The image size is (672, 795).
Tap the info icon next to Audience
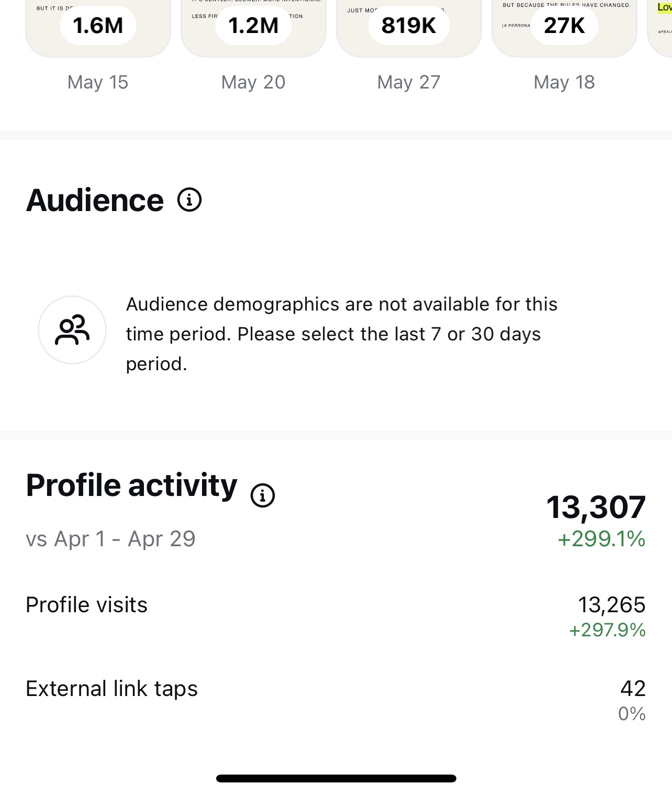pos(189,200)
